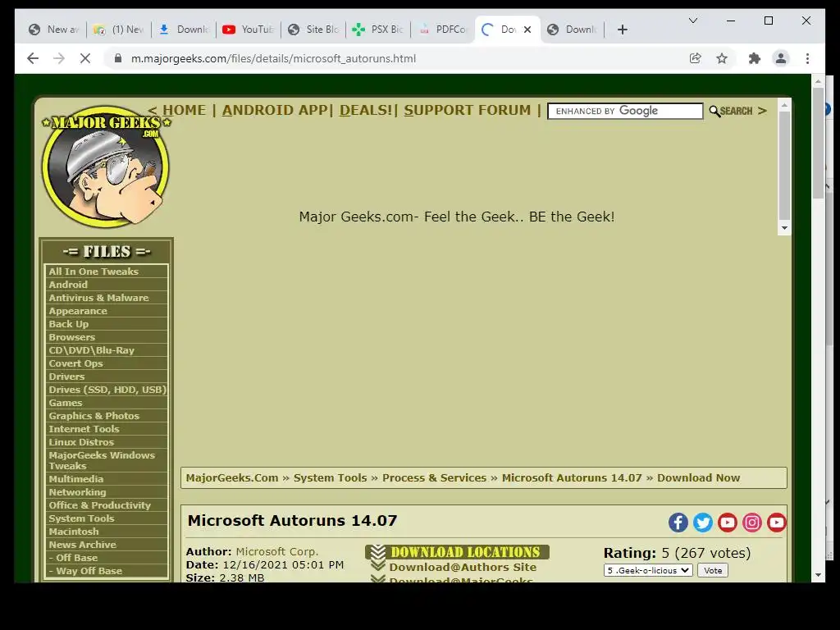The image size is (840, 630).
Task: Click MajorGeeks.Com breadcrumb link
Action: (232, 478)
